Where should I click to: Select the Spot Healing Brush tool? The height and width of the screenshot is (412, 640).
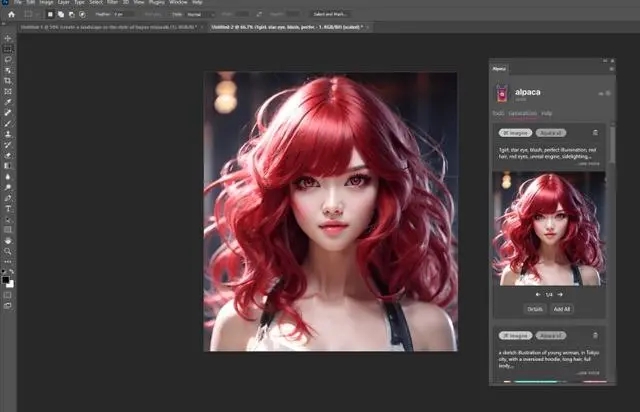pyautogui.click(x=8, y=113)
